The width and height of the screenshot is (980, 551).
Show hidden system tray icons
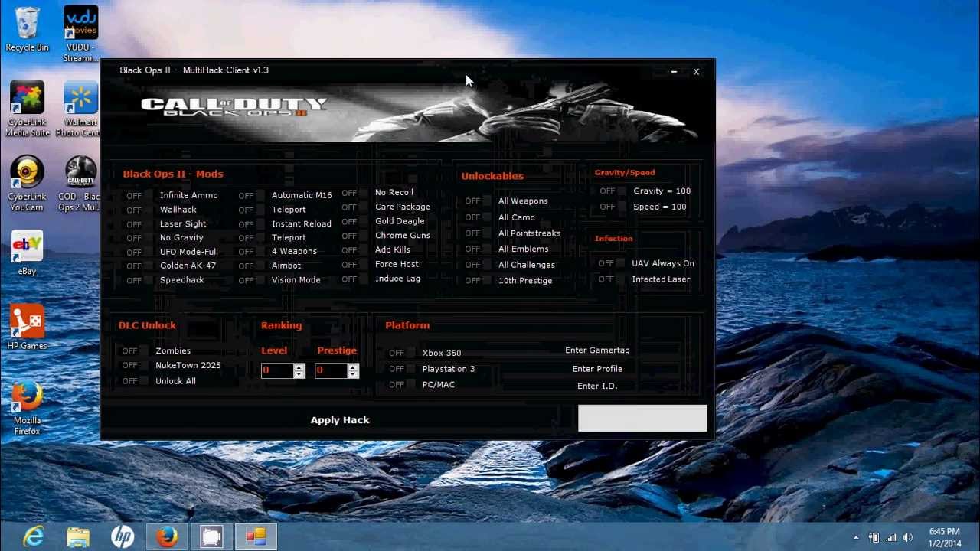tap(856, 537)
